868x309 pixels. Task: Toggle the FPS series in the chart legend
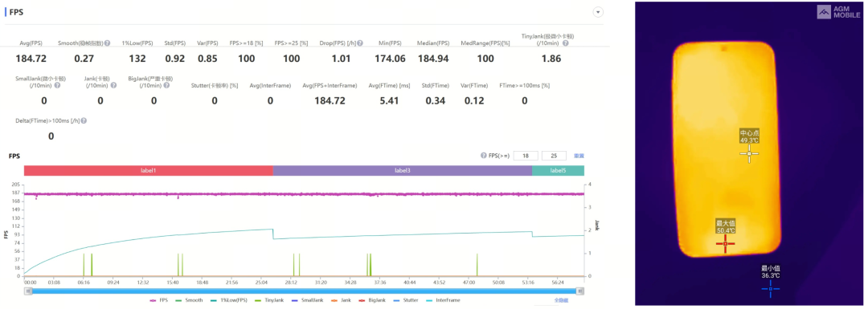158,300
